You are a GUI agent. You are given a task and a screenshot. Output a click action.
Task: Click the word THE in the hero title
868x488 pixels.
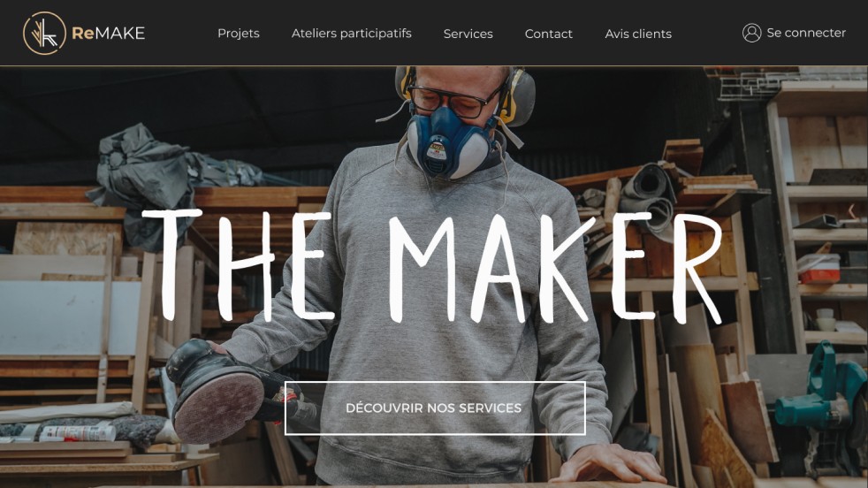tap(240, 266)
